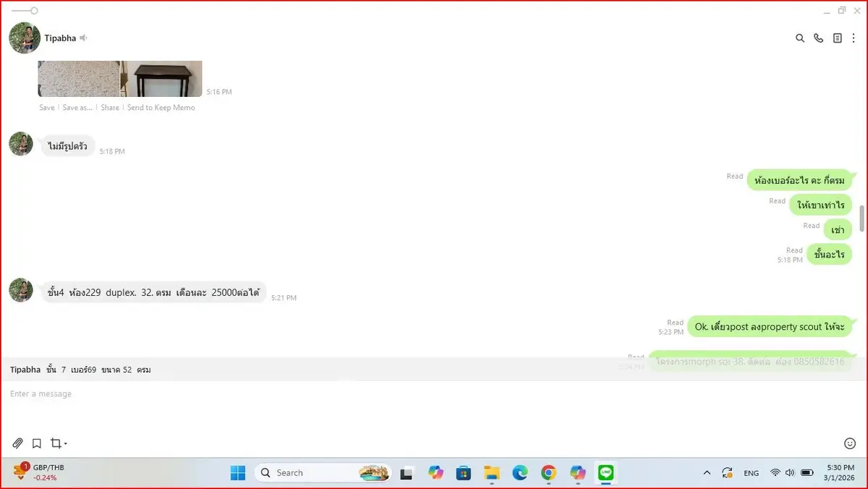This screenshot has height=489, width=868.
Task: Toggle the muted speaker icon beside Tipabha
Action: [84, 38]
